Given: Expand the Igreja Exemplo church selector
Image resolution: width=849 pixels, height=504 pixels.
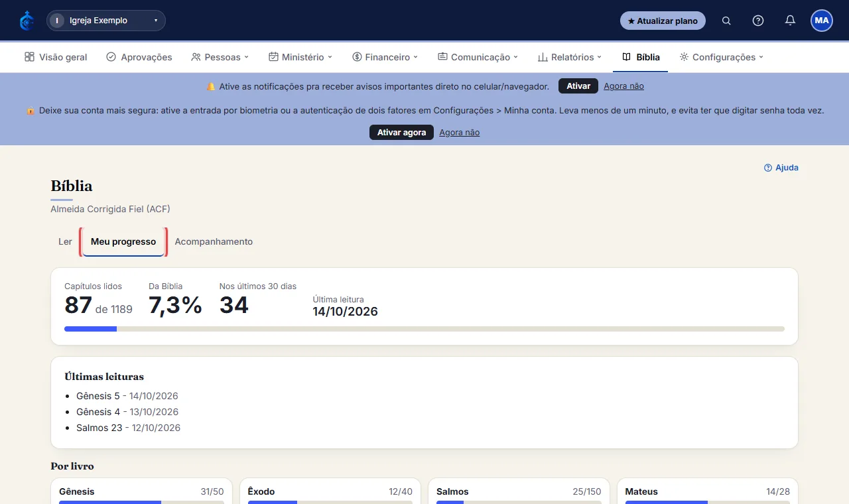Looking at the screenshot, I should 106,21.
